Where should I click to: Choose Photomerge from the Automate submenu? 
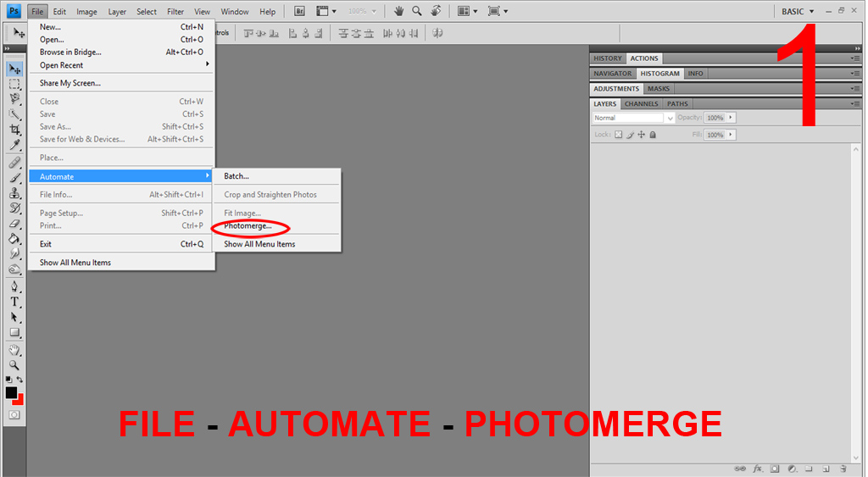point(248,225)
